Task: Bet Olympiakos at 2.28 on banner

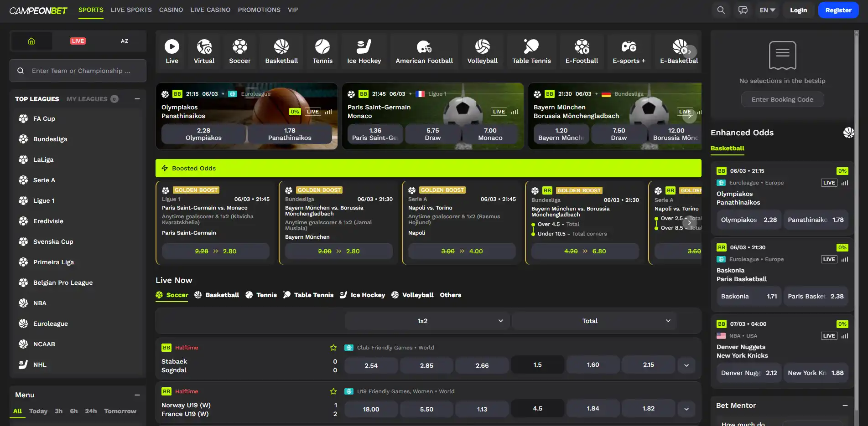Action: coord(203,134)
